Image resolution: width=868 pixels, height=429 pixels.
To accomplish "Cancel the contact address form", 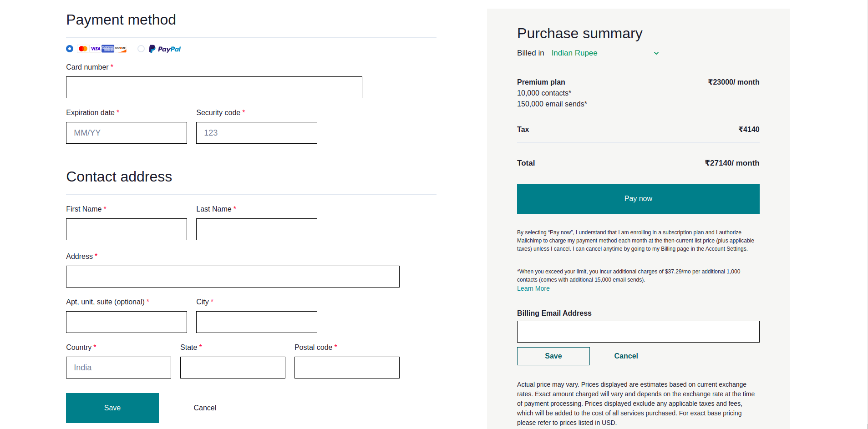I will pos(205,408).
